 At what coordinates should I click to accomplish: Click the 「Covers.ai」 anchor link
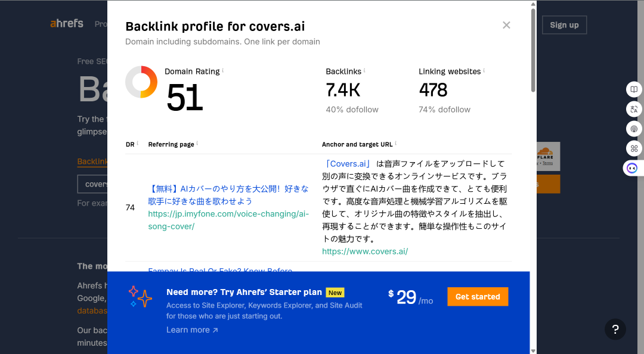click(348, 164)
